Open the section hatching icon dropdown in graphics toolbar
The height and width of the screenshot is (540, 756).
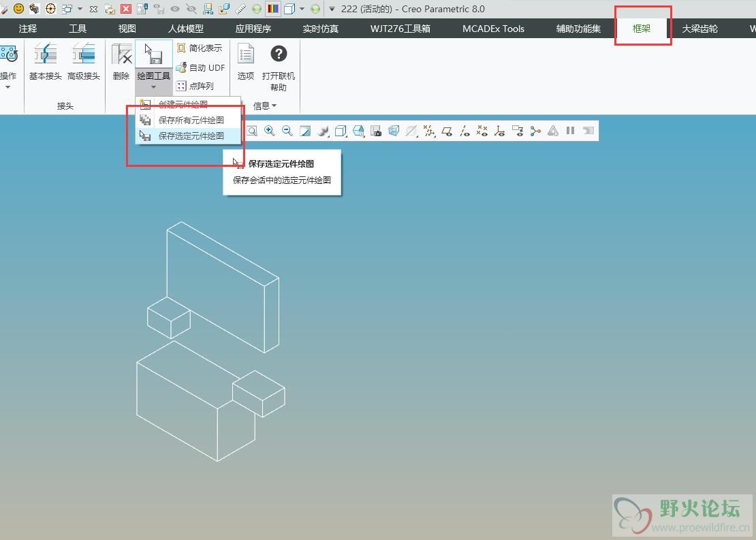click(411, 131)
